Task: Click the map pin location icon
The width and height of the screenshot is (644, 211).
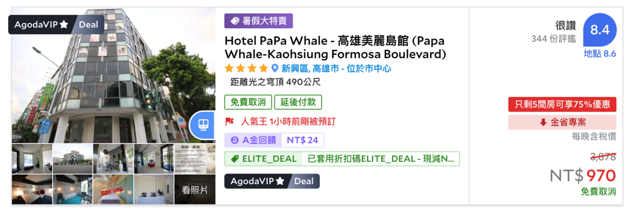Action: (275, 68)
